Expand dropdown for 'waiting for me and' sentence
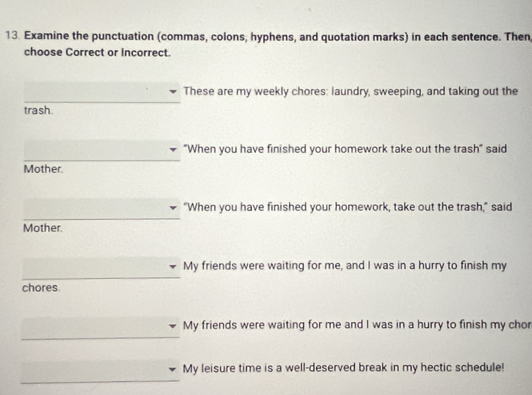This screenshot has width=532, height=395. (x=102, y=326)
